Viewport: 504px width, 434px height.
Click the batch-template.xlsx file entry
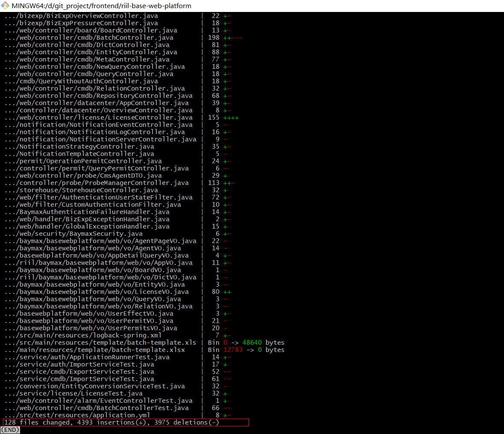pyautogui.click(x=95, y=350)
